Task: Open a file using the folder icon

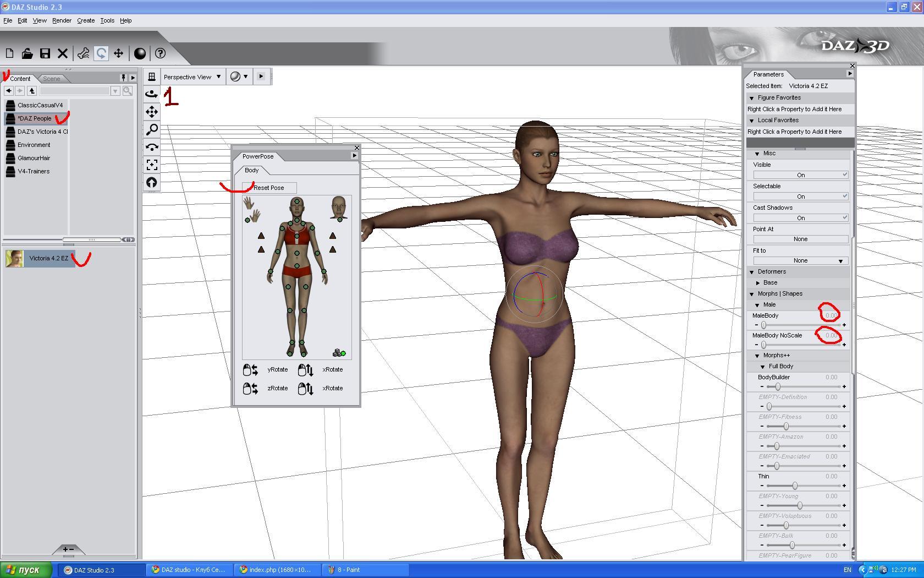Action: tap(27, 53)
